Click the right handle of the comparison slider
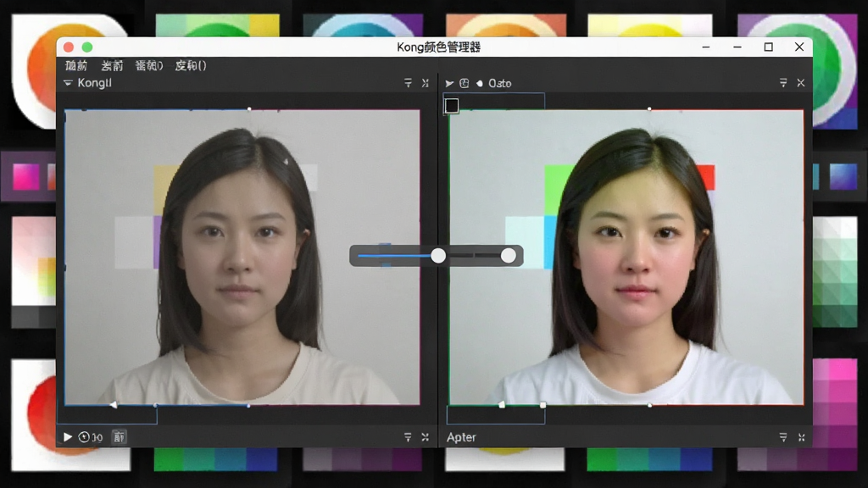 (x=509, y=256)
